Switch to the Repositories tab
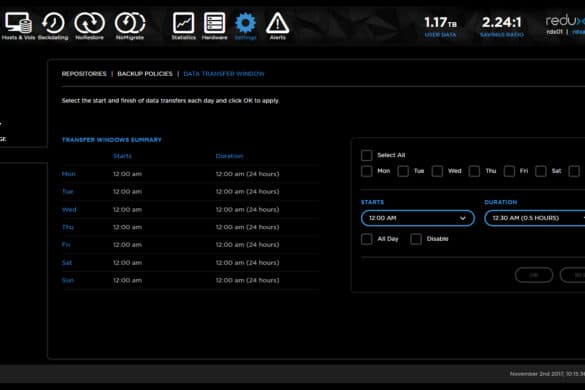The width and height of the screenshot is (585, 390). pyautogui.click(x=84, y=74)
